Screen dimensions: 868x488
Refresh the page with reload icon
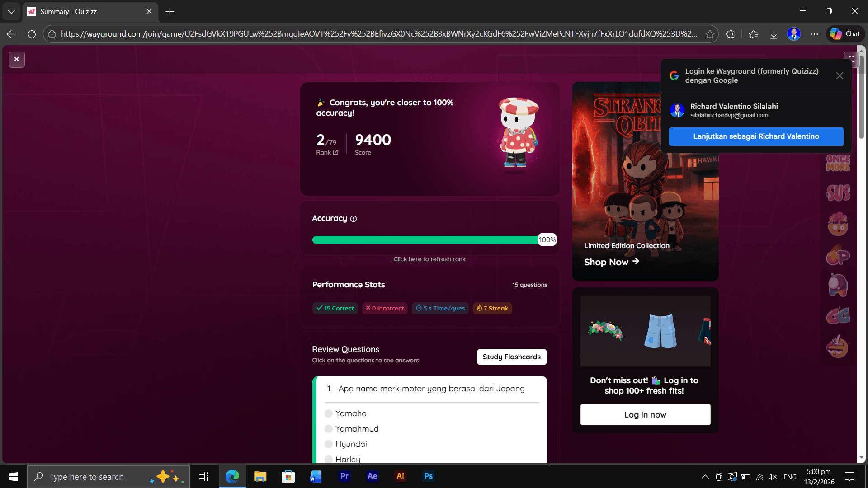(x=32, y=34)
